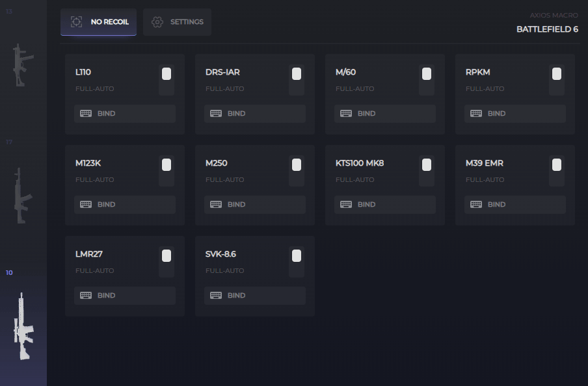
Task: Click the BIND button for SVK-8.6
Action: click(x=255, y=296)
